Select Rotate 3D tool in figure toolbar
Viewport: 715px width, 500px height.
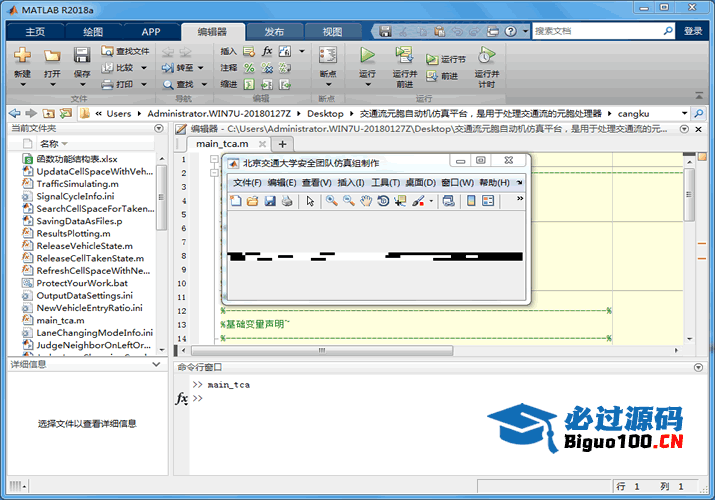[383, 201]
